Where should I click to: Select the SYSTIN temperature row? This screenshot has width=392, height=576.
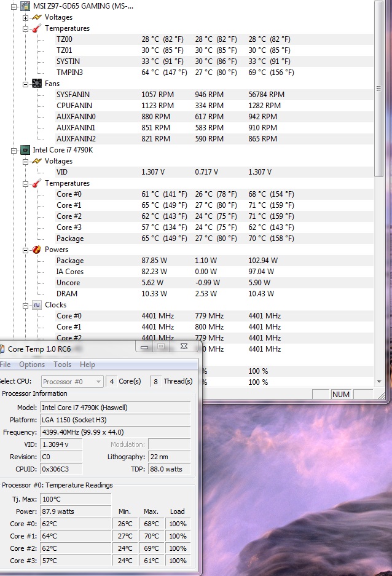[214, 61]
